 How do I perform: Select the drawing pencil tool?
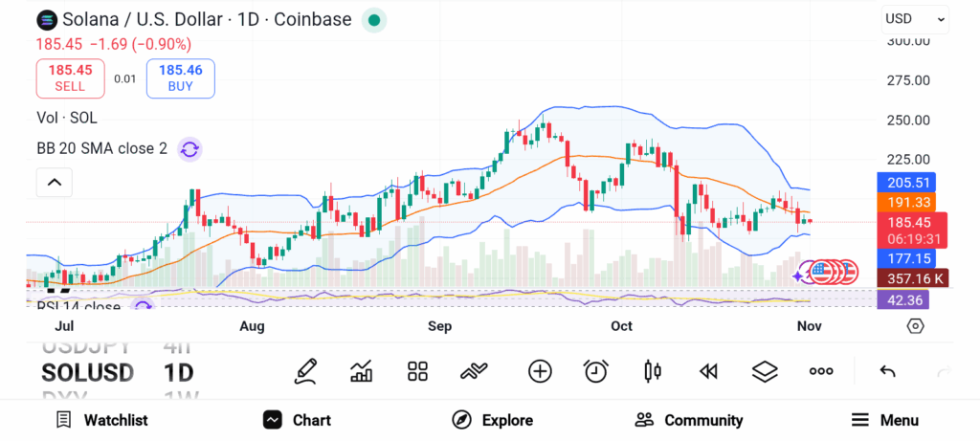pos(305,371)
